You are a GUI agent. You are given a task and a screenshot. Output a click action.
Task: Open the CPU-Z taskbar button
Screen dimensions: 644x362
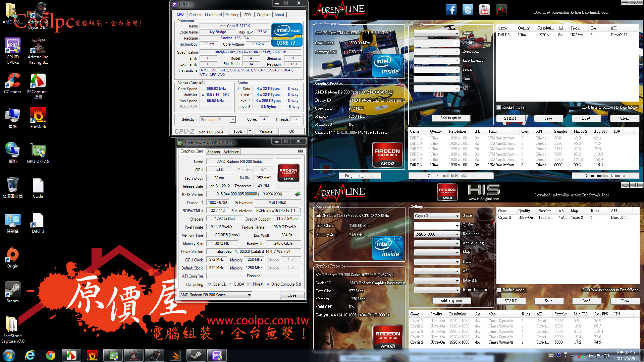[x=217, y=355]
